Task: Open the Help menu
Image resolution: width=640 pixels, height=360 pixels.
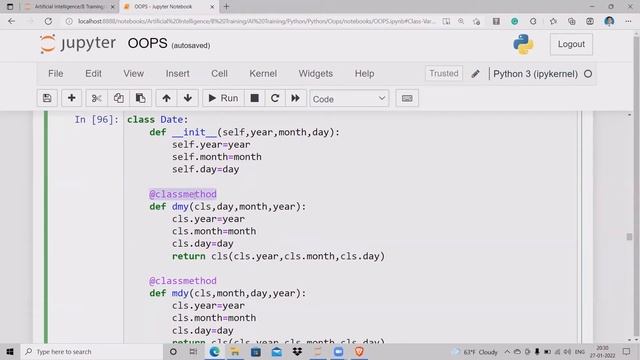Action: click(x=364, y=73)
